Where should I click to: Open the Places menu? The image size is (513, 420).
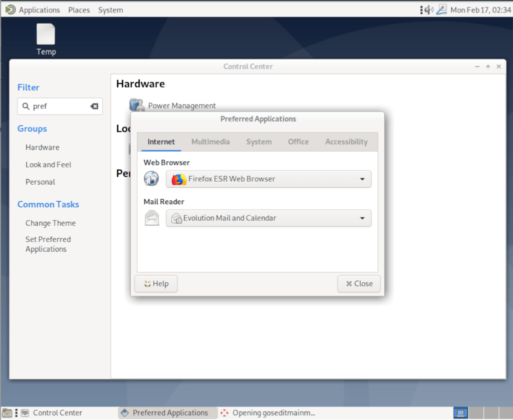[79, 10]
